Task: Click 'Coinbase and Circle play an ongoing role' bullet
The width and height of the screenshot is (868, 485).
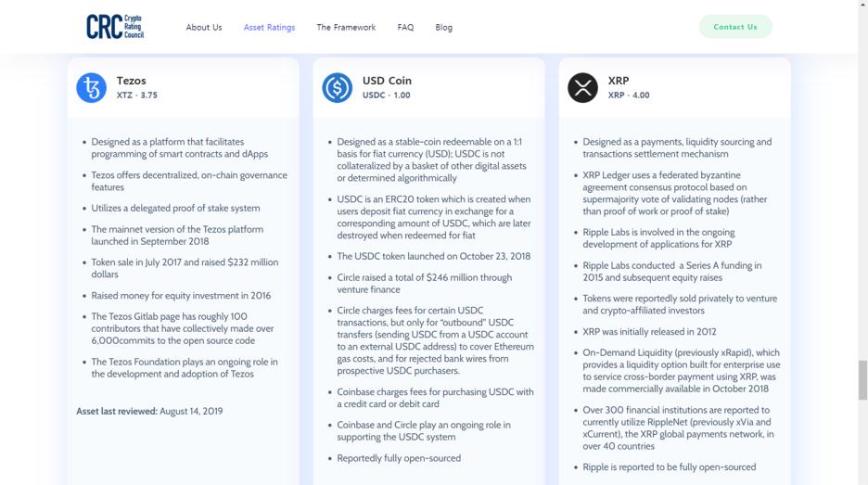Action: [424, 430]
